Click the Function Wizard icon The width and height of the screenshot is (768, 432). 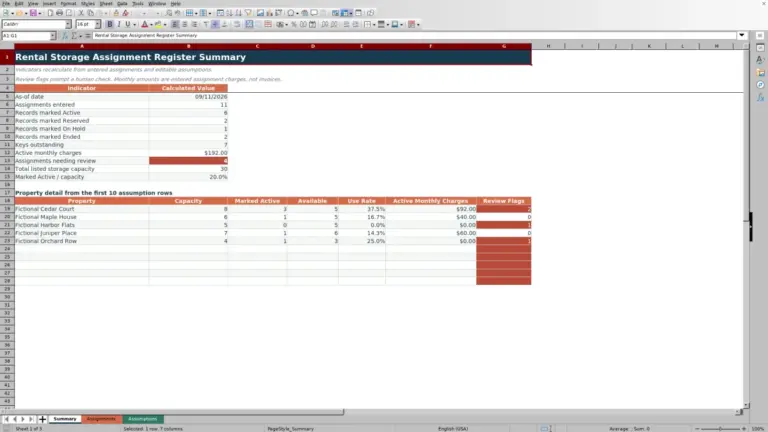[65, 36]
